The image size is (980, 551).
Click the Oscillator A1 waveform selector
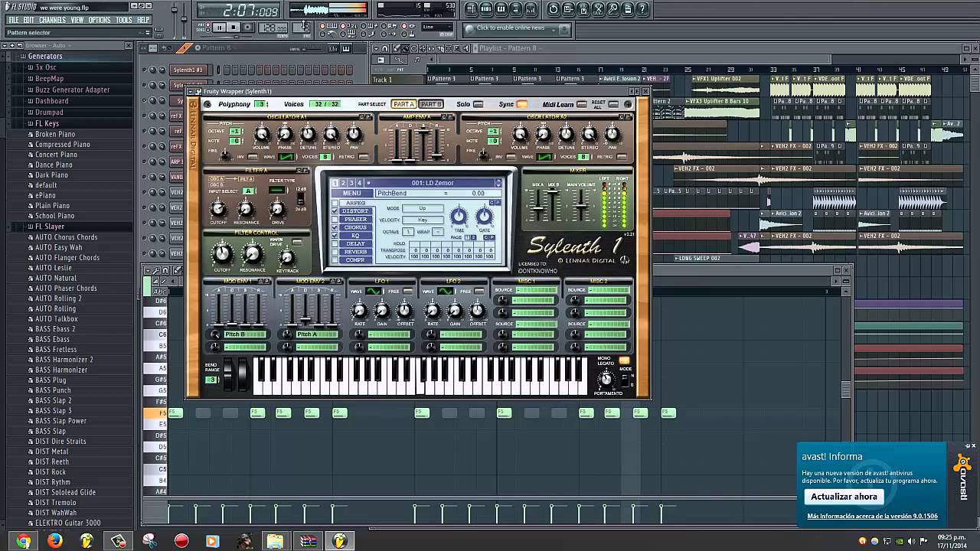point(286,157)
